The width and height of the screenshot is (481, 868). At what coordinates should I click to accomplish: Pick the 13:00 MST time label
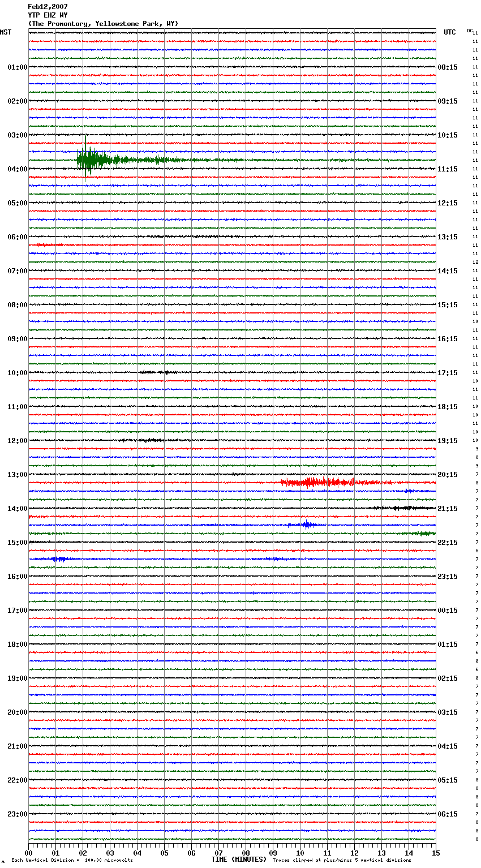click(x=18, y=475)
